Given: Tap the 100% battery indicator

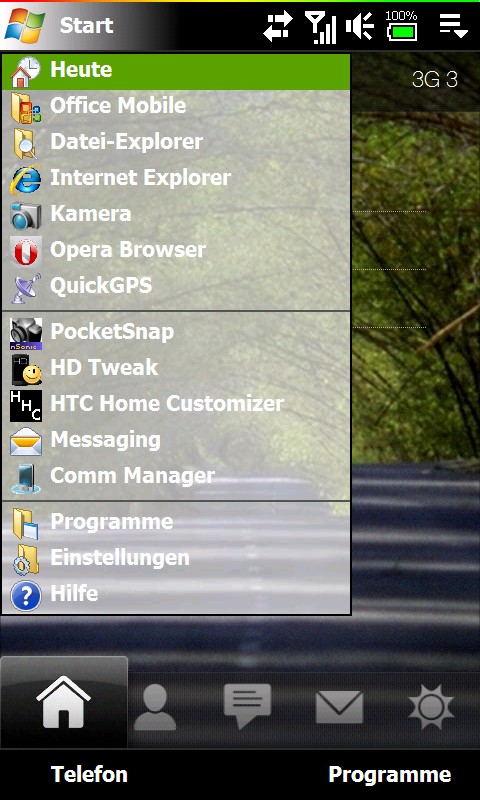Looking at the screenshot, I should 401,26.
